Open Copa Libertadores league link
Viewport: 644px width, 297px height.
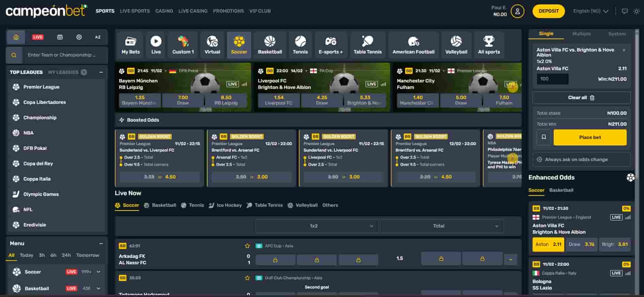44,103
